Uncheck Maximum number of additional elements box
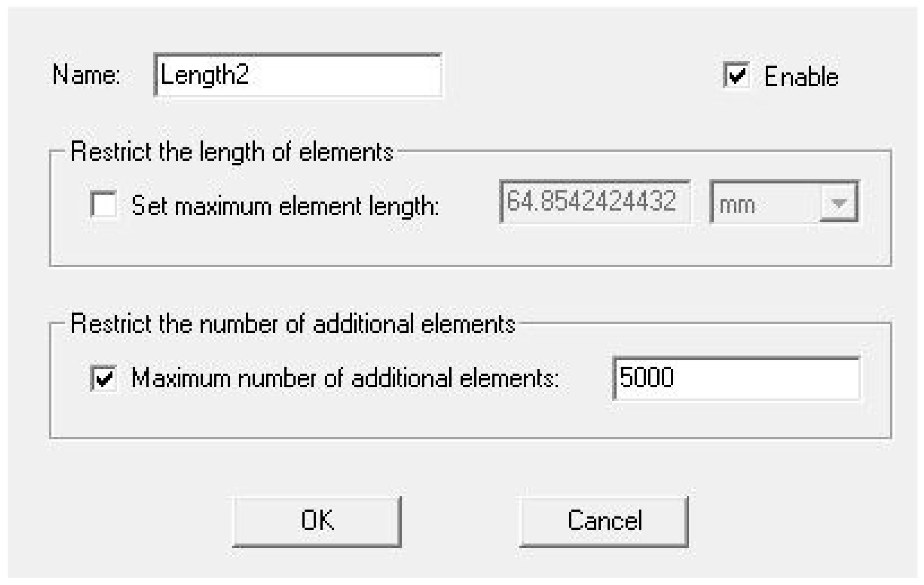Image resolution: width=924 pixels, height=585 pixels. (x=103, y=378)
